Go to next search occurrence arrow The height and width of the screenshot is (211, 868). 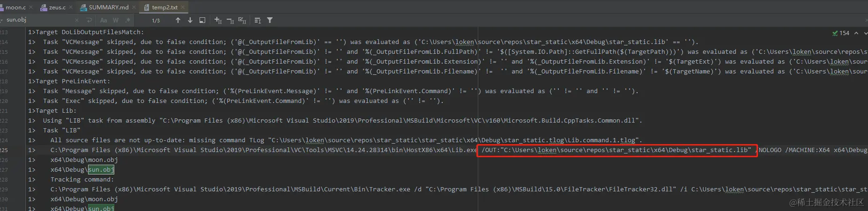pyautogui.click(x=190, y=20)
